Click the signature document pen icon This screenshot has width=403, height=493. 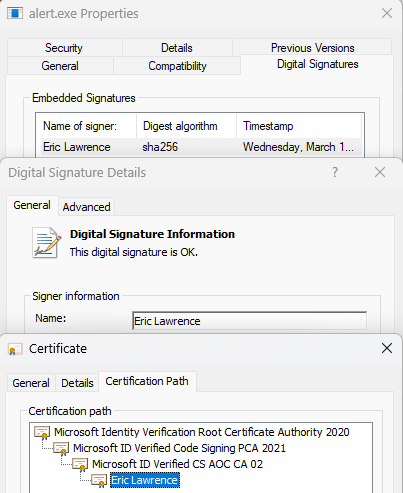coord(47,242)
